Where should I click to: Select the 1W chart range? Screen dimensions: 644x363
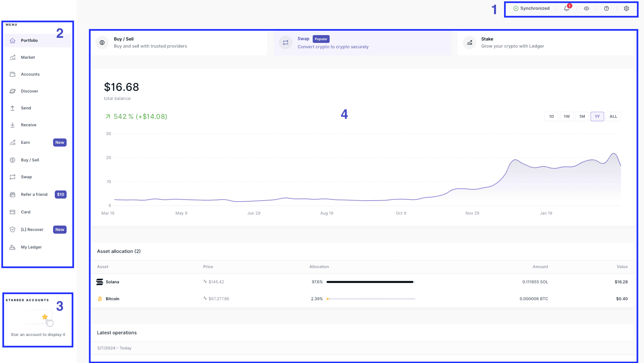click(567, 116)
